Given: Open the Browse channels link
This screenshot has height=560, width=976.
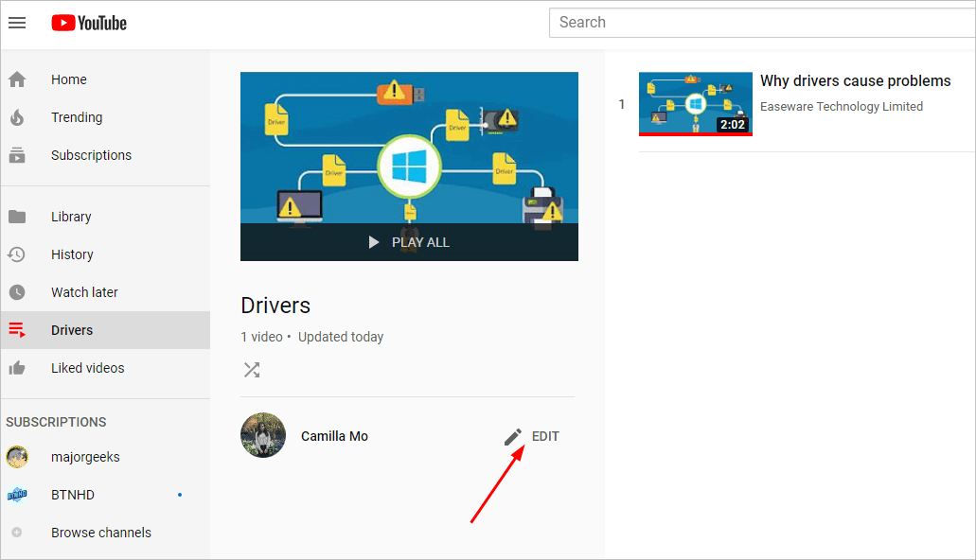Looking at the screenshot, I should (100, 533).
